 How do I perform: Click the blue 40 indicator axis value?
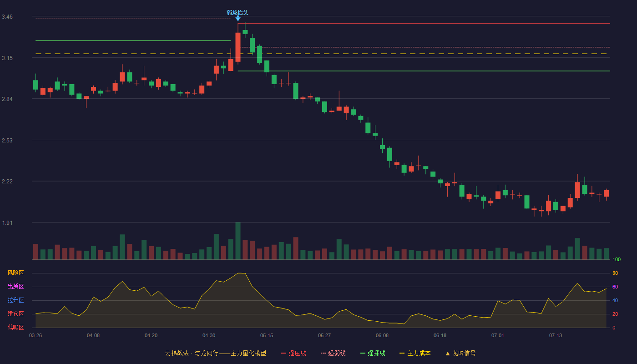point(615,300)
